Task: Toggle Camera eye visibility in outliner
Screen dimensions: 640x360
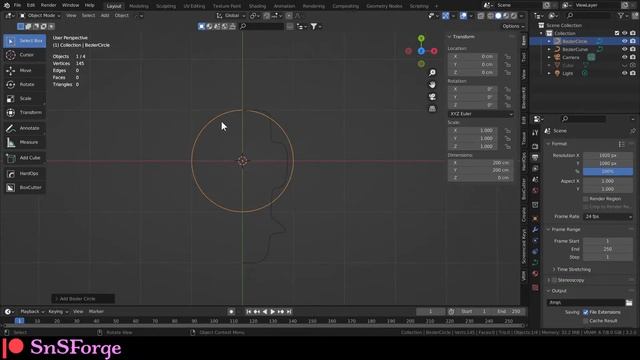Action: 624,58
